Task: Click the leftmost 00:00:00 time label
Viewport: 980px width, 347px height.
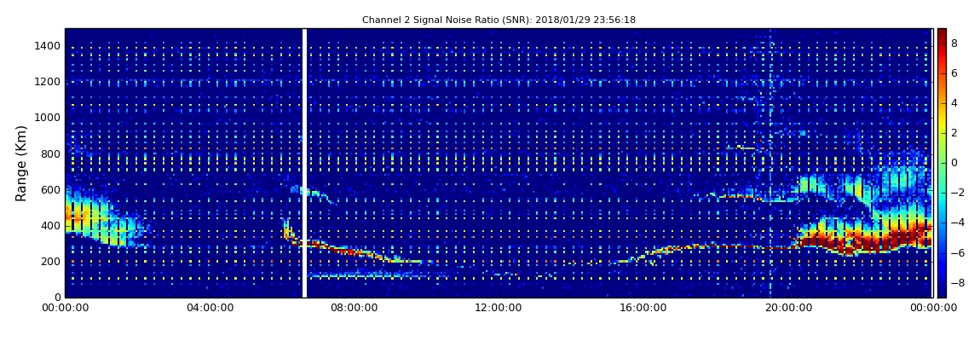Action: (x=65, y=308)
